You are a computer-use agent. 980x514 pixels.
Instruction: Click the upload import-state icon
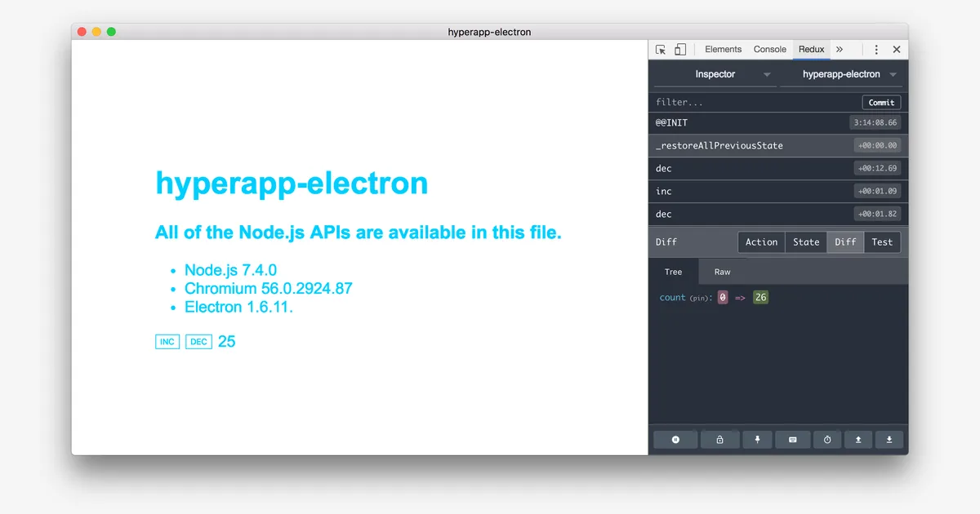coord(858,440)
